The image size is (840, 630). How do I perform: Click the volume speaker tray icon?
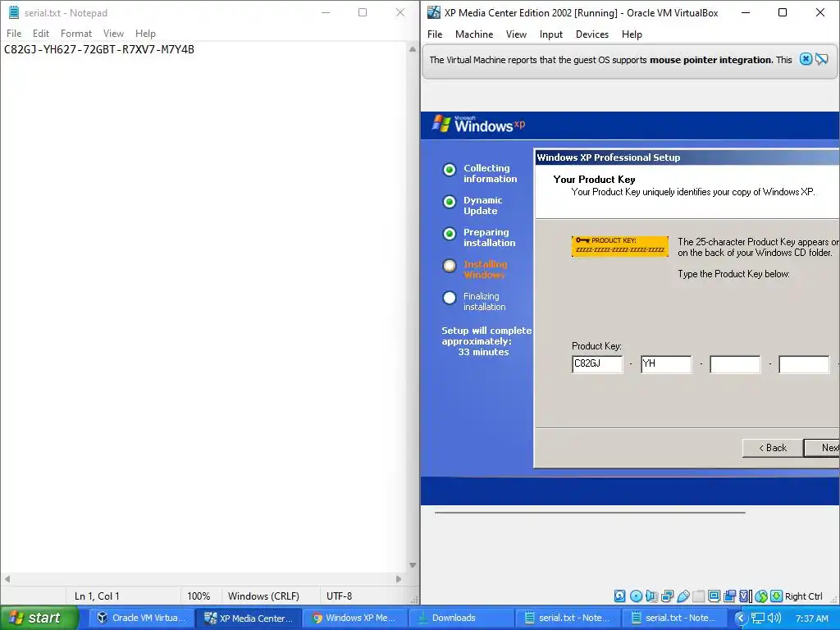point(774,618)
